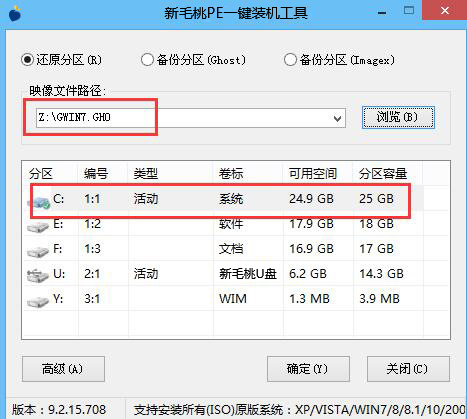This screenshot has width=467, height=419.
Task: Open 高级(A) advanced options
Action: (63, 369)
